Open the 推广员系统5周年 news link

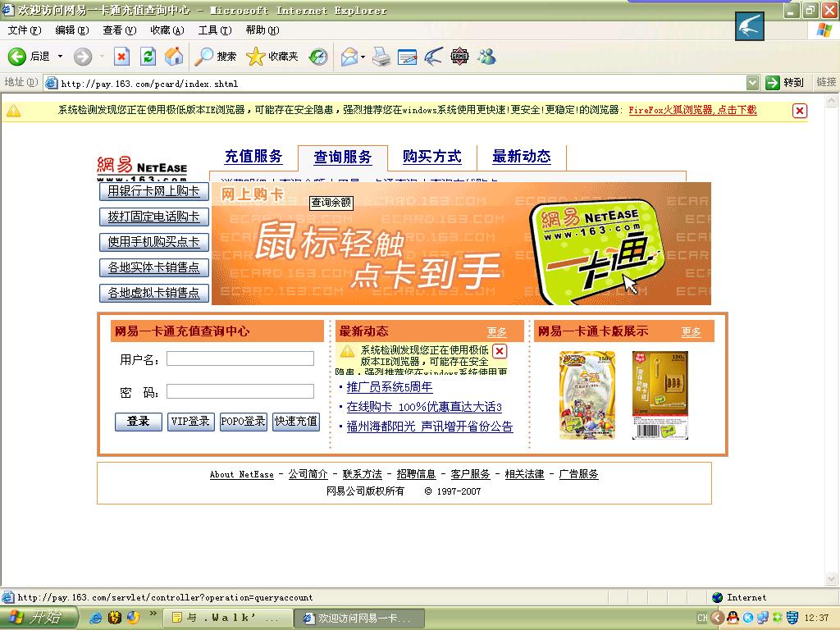(390, 387)
